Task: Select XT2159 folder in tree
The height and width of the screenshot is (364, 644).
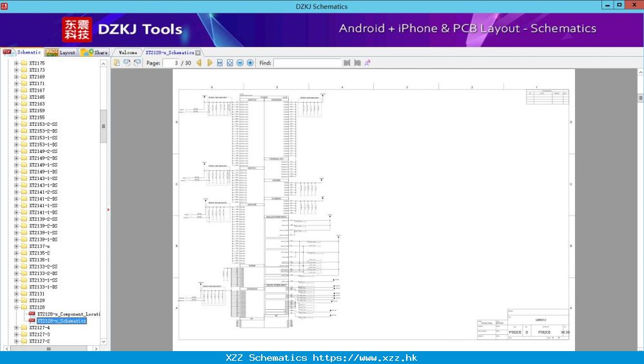Action: 37,110
